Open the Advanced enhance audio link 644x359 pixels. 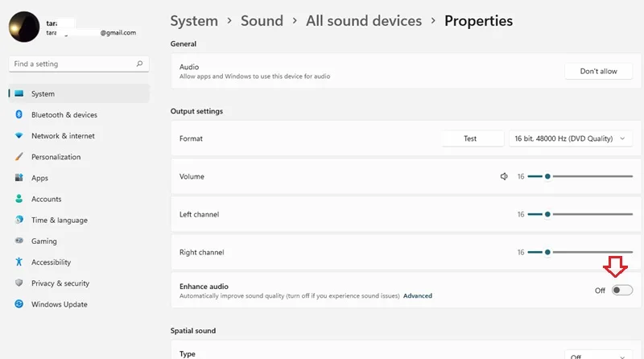coord(417,295)
